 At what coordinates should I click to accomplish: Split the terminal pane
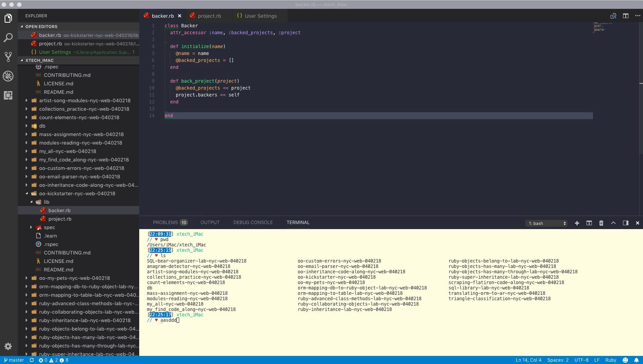(589, 223)
